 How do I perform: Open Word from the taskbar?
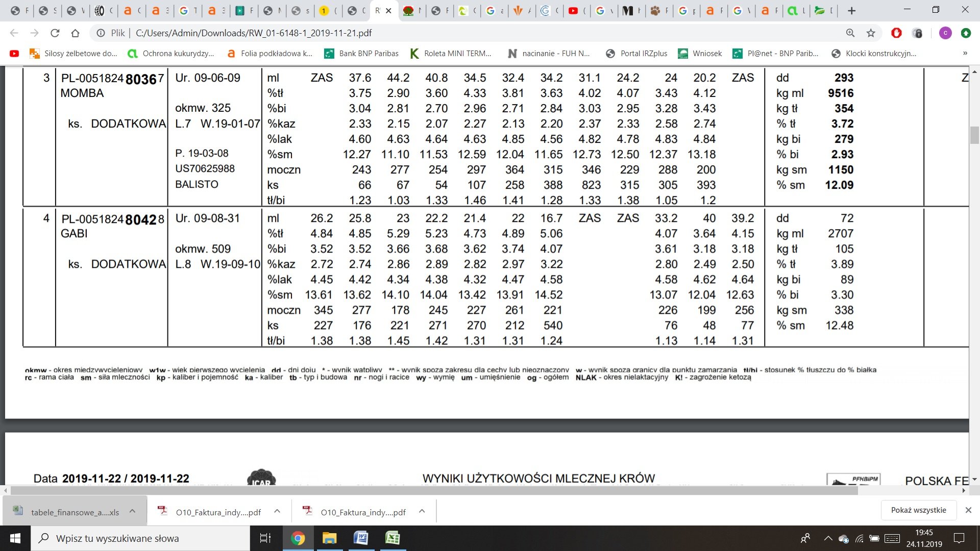361,538
